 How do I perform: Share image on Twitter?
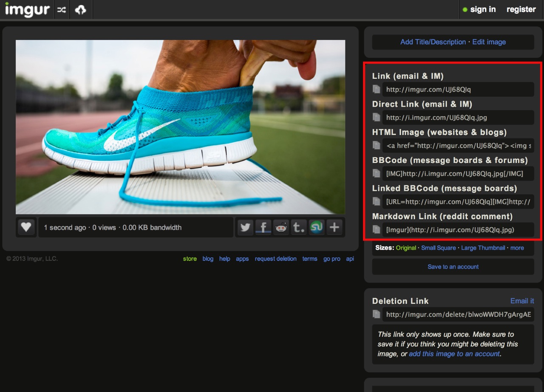[x=245, y=227]
